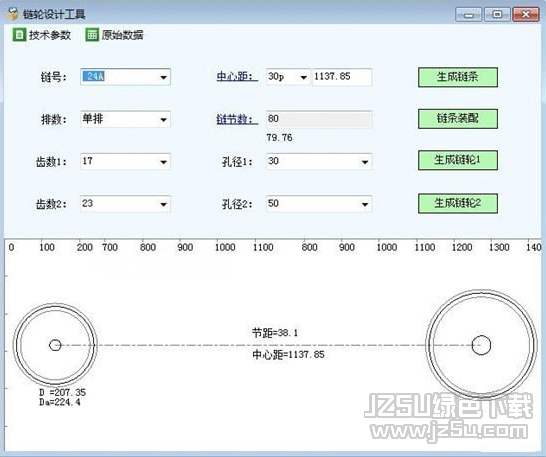
Task: Open the 齿数2 dropdown with value 23
Action: click(x=125, y=204)
